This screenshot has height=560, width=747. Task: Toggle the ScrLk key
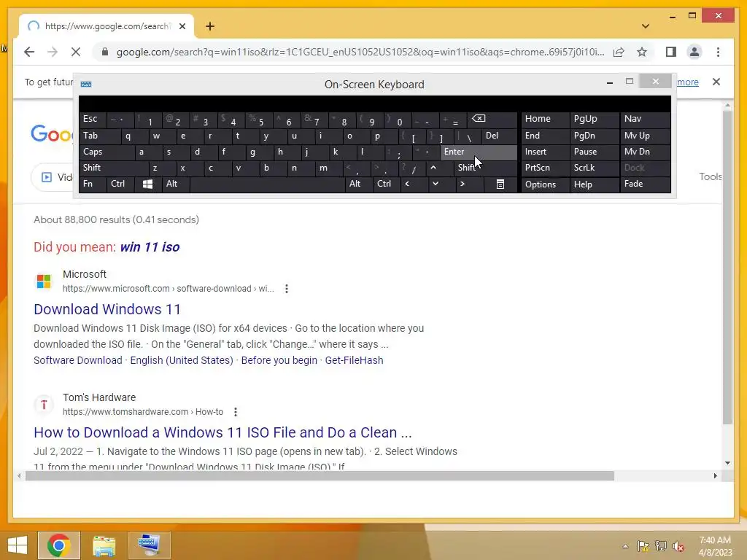tap(594, 168)
